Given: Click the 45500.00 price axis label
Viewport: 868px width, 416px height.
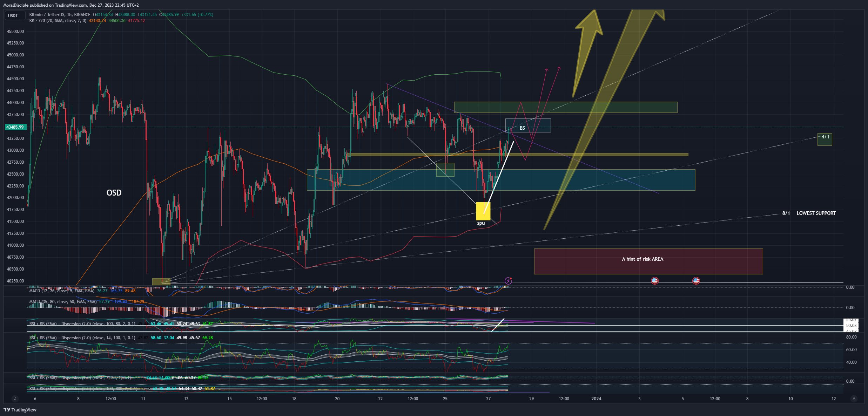Looking at the screenshot, I should tap(15, 31).
